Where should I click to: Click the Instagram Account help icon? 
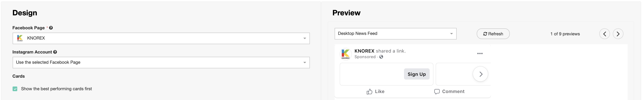tap(55, 52)
